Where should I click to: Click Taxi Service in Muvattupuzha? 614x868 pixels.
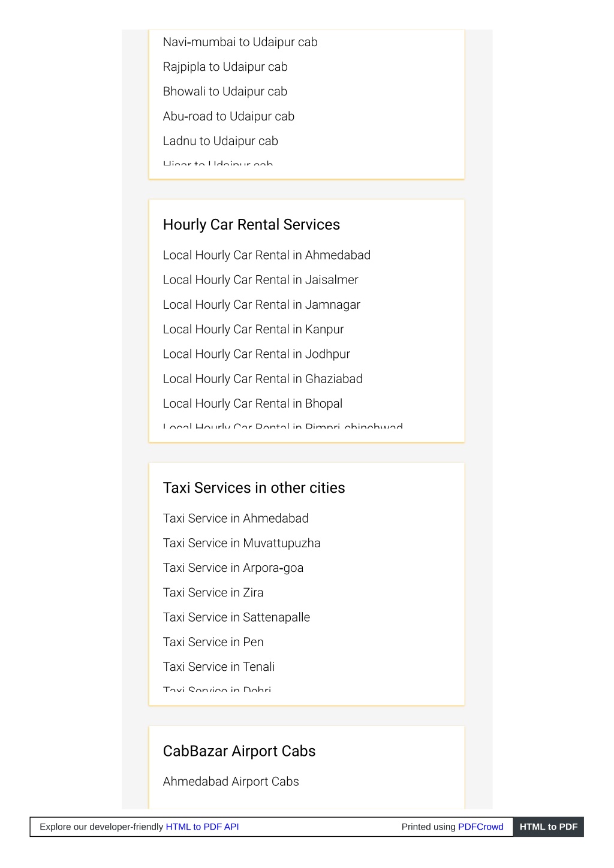pyautogui.click(x=242, y=543)
